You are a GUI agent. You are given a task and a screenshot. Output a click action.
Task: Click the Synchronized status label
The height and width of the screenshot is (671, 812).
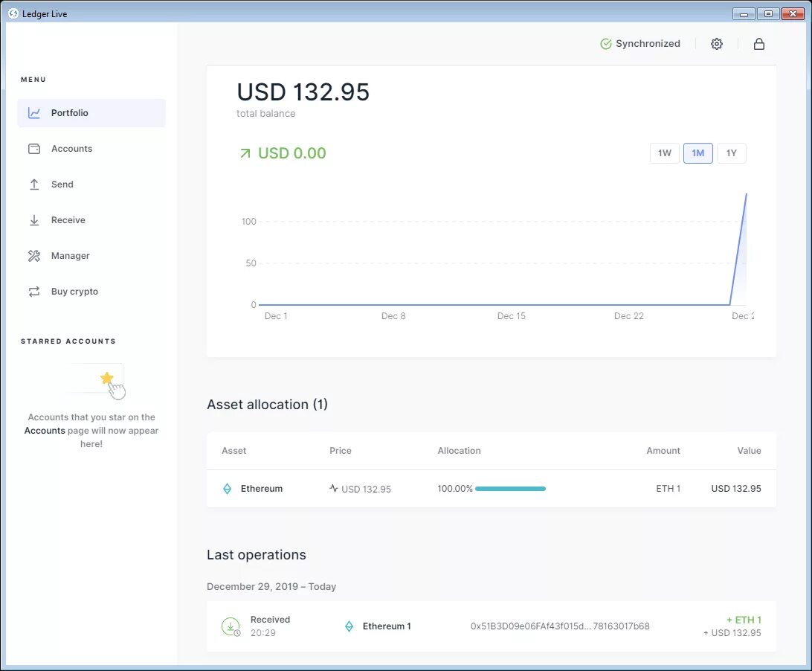[648, 44]
